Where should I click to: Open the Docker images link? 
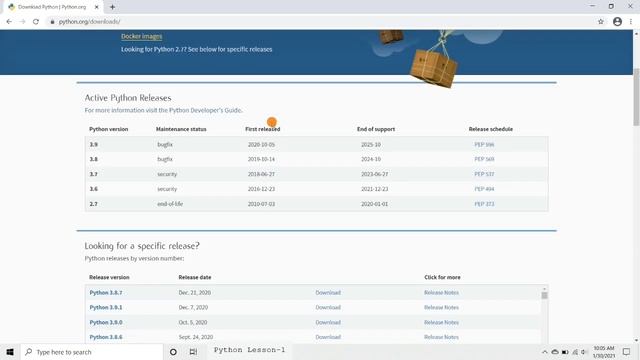click(x=142, y=36)
